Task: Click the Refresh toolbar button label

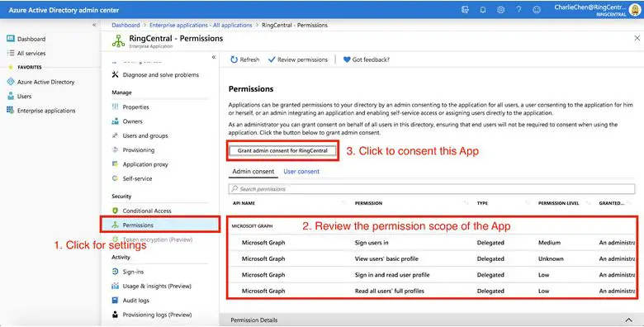Action: (x=249, y=59)
